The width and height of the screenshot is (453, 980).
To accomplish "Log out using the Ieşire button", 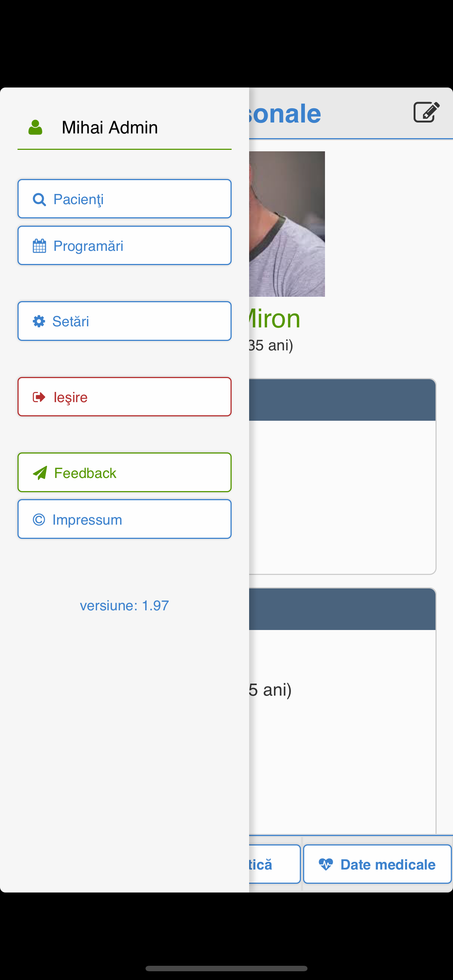I will pyautogui.click(x=124, y=397).
